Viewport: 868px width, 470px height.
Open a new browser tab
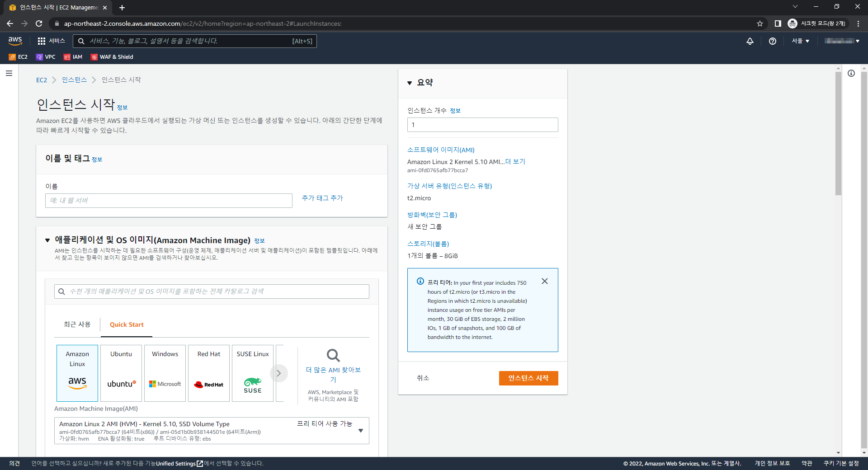tap(122, 8)
